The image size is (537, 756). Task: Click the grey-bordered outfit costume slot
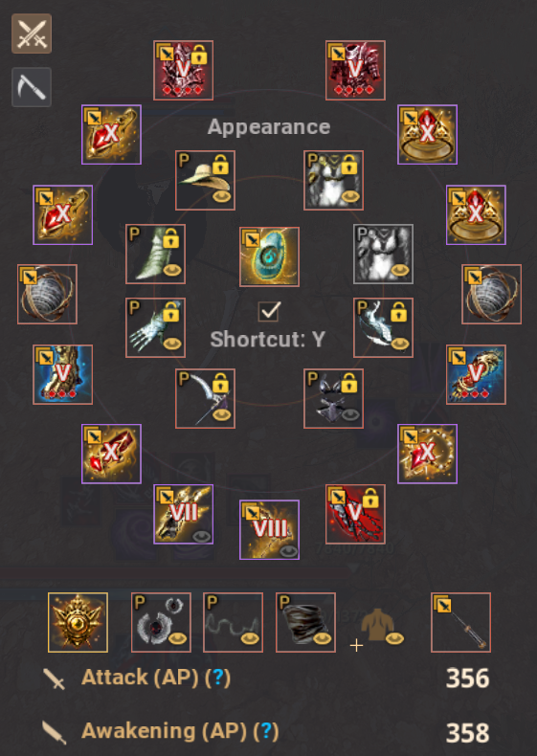point(383,254)
